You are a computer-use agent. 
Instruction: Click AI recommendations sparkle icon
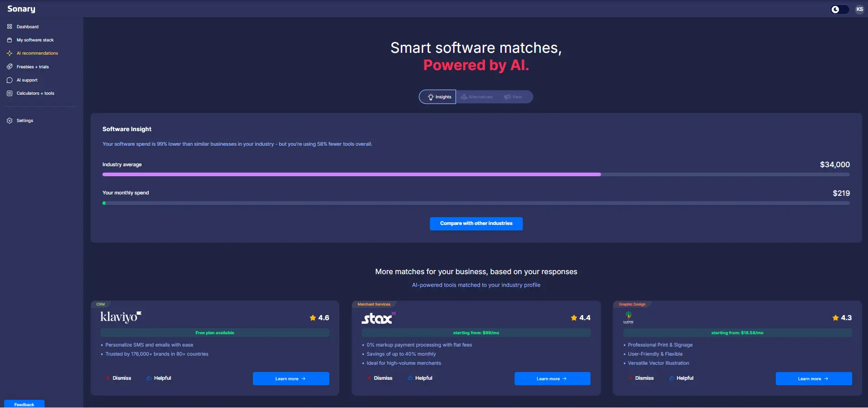click(10, 53)
